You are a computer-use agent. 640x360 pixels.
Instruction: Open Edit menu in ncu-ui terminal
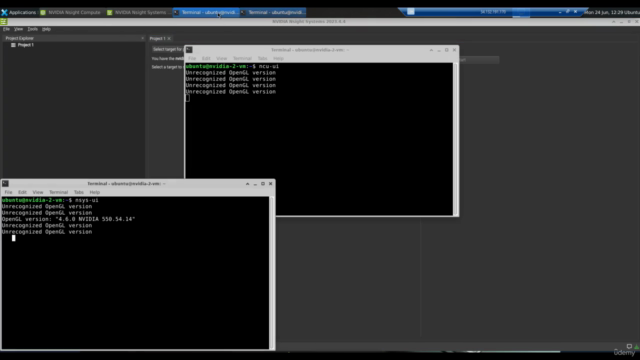click(206, 58)
